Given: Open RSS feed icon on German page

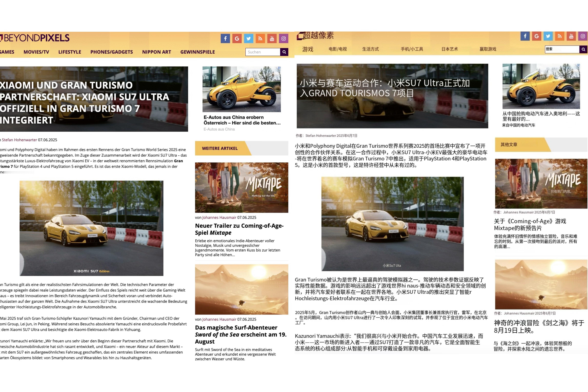Looking at the screenshot, I should pyautogui.click(x=260, y=39).
